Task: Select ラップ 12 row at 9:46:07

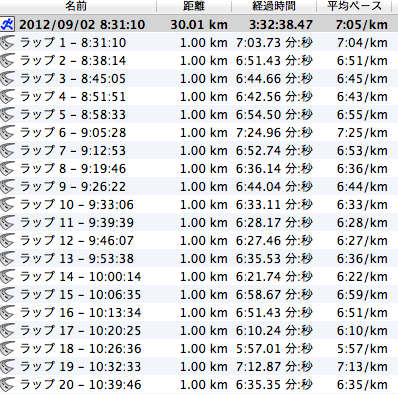Action: [199, 241]
